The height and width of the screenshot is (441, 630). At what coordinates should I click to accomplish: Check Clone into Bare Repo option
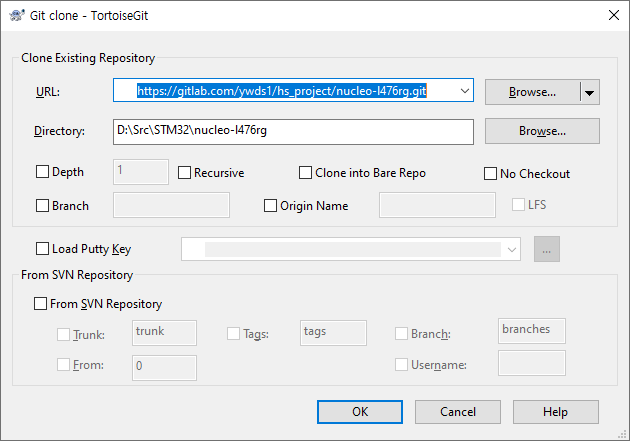(305, 173)
